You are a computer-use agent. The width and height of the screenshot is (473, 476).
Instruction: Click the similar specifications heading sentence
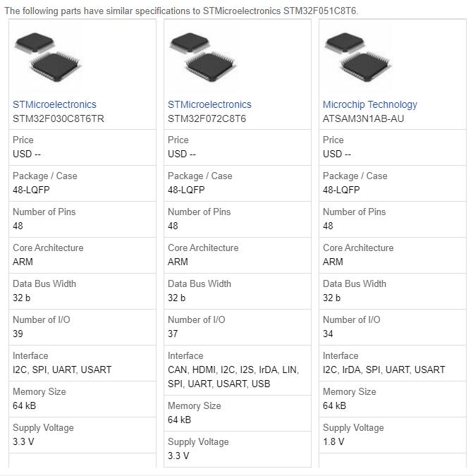pyautogui.click(x=181, y=11)
